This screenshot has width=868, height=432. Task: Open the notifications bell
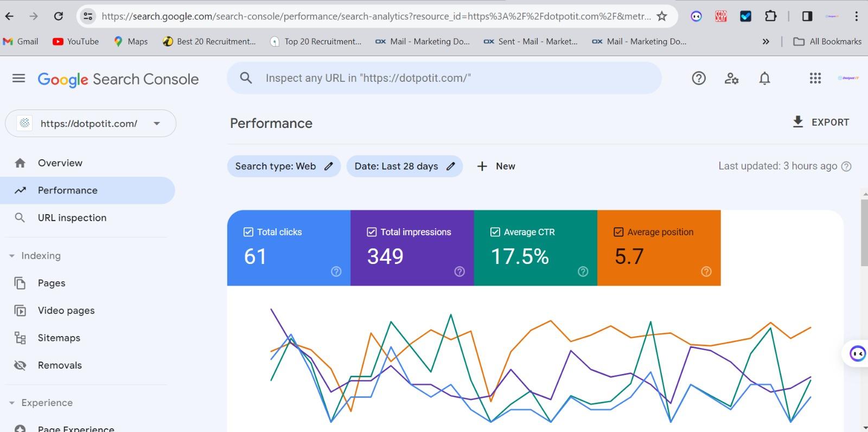tap(764, 79)
